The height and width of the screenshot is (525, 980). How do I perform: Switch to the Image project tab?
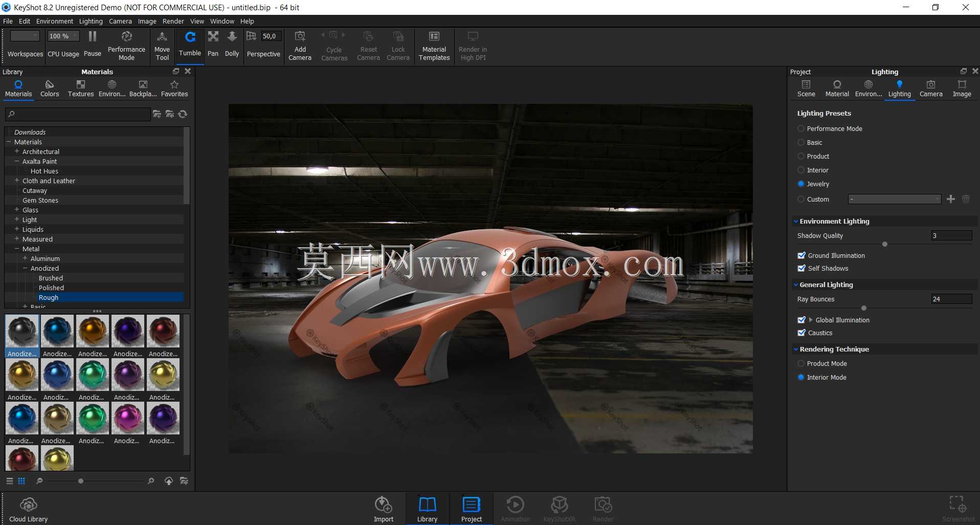click(962, 89)
